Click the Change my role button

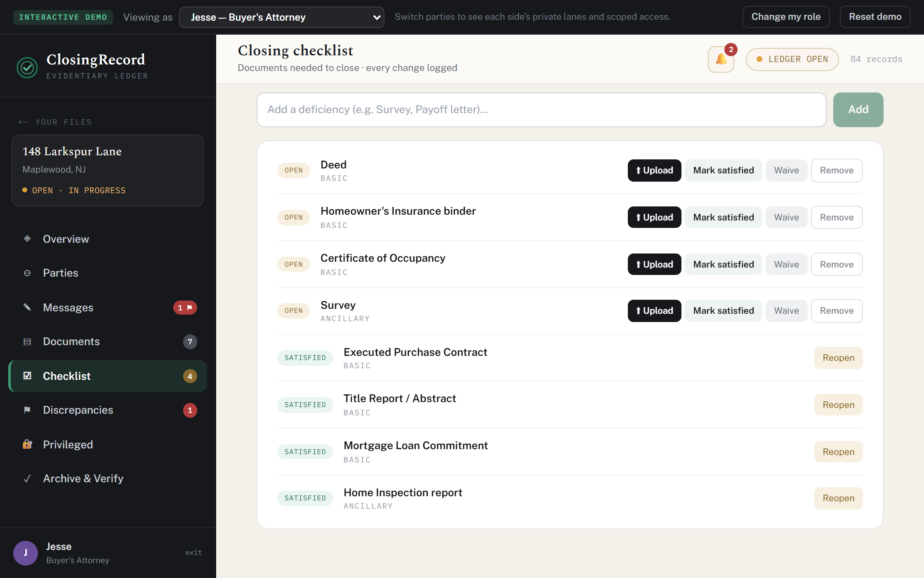click(786, 17)
